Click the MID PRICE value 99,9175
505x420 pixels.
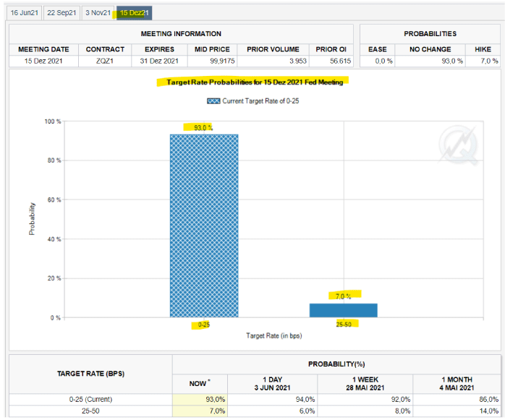pyautogui.click(x=211, y=61)
